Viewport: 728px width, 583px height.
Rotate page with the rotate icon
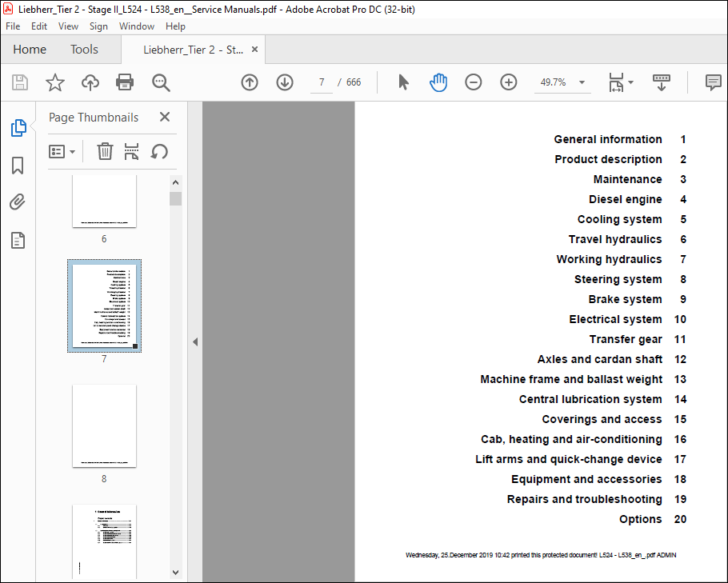click(x=159, y=151)
